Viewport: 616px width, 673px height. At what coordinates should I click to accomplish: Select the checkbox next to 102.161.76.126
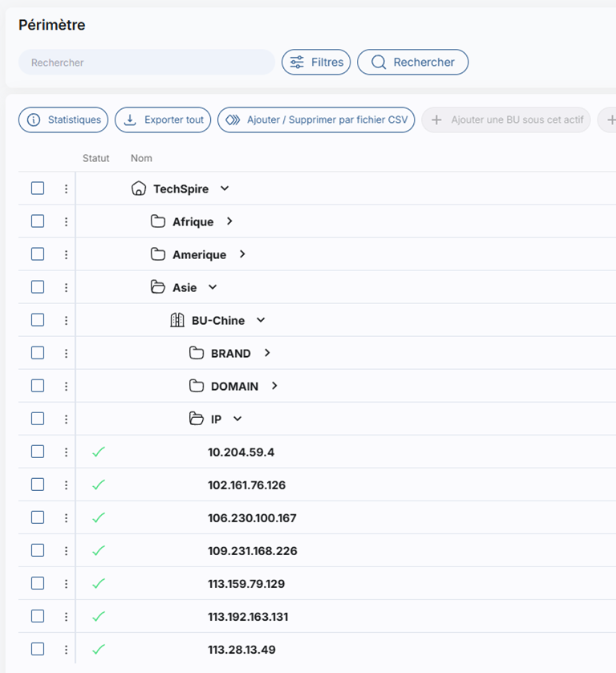click(38, 484)
